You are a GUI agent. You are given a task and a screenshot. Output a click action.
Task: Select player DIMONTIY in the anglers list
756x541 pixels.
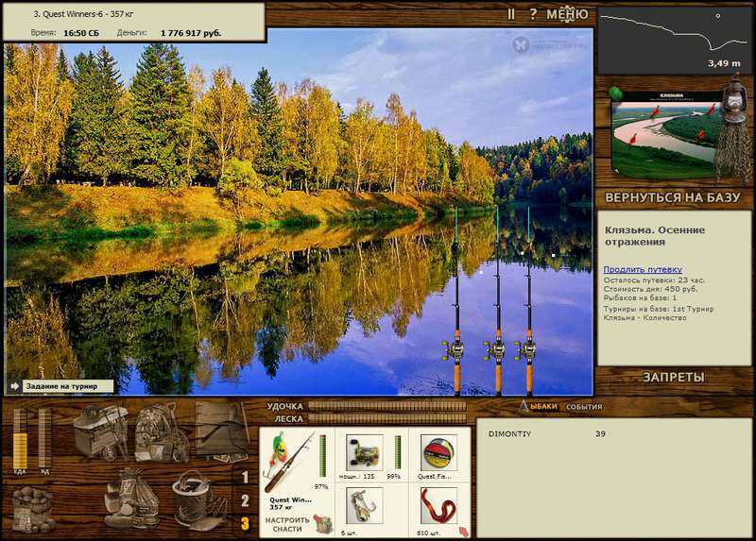point(509,434)
